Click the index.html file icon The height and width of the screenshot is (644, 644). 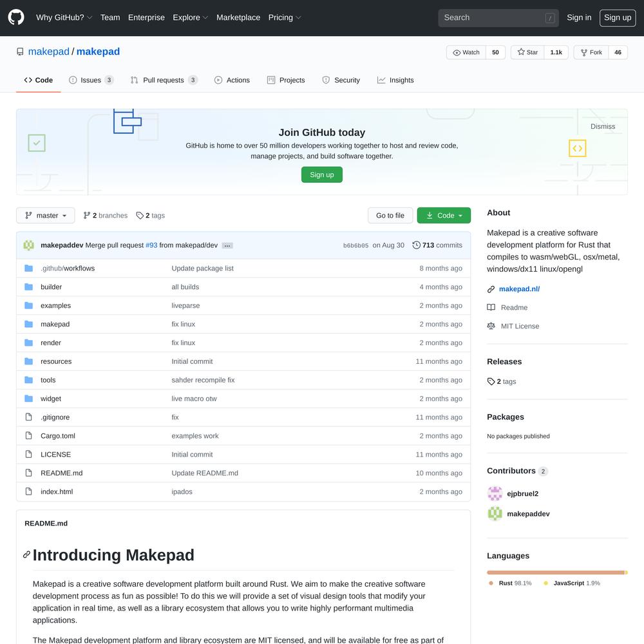(28, 491)
